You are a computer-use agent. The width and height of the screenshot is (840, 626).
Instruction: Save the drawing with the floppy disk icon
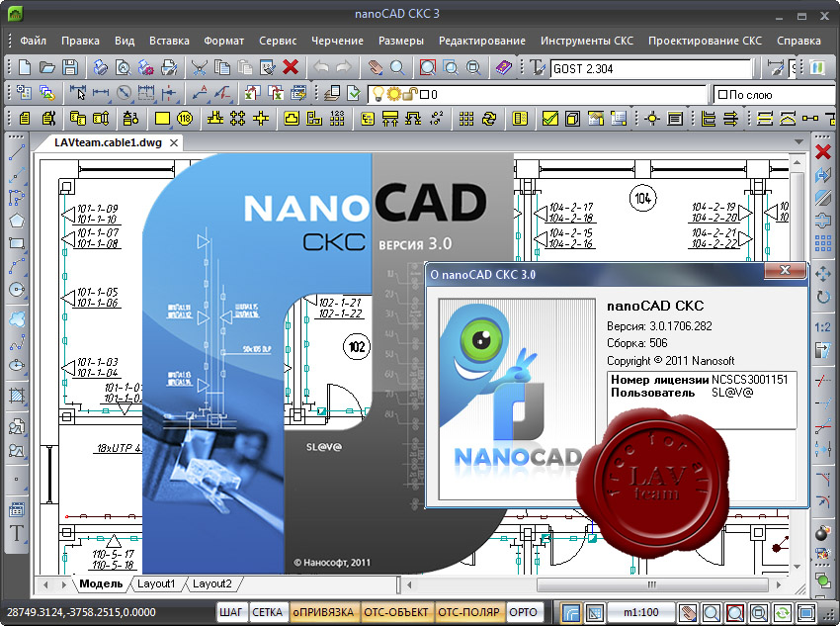[x=70, y=67]
